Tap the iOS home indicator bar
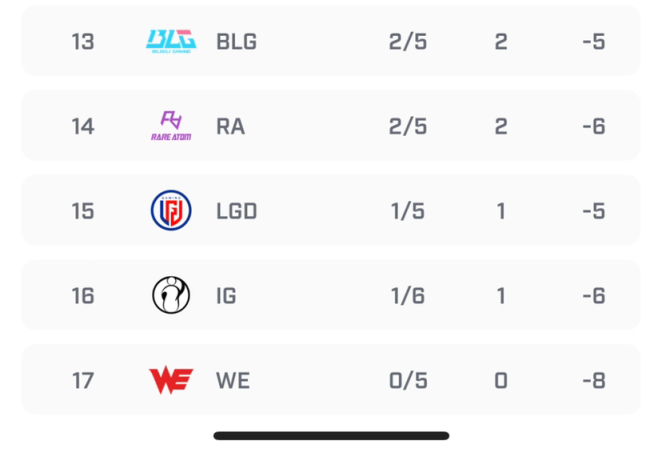Screen dimensions: 662x453 tap(331, 436)
